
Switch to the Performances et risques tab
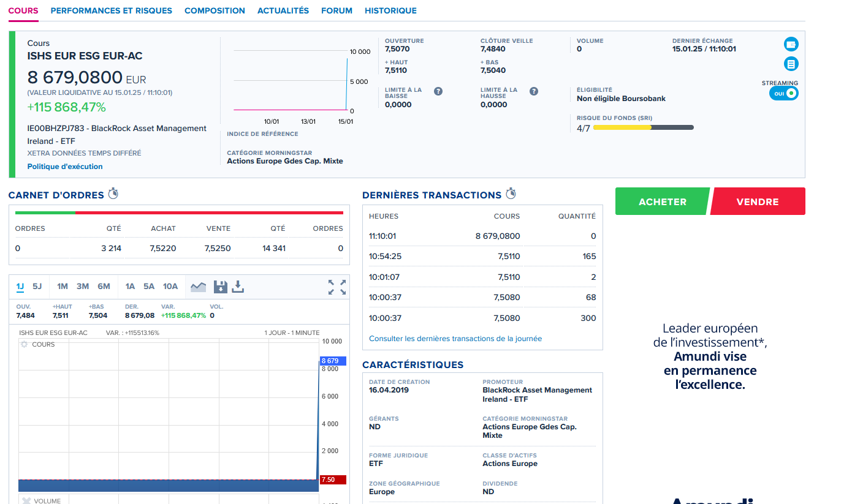tap(112, 10)
